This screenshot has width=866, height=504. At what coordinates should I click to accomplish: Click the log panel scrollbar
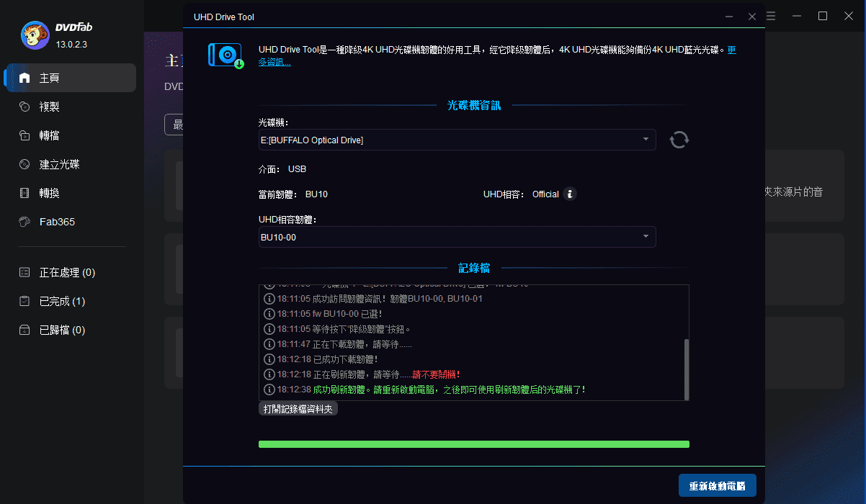tap(686, 369)
